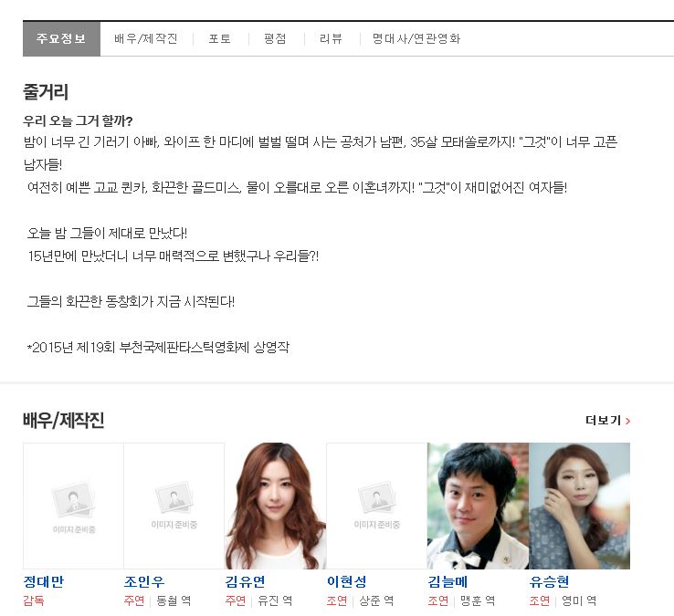Open the 명대사/연관영화 tab
This screenshot has height=616, width=674.
pyautogui.click(x=416, y=38)
